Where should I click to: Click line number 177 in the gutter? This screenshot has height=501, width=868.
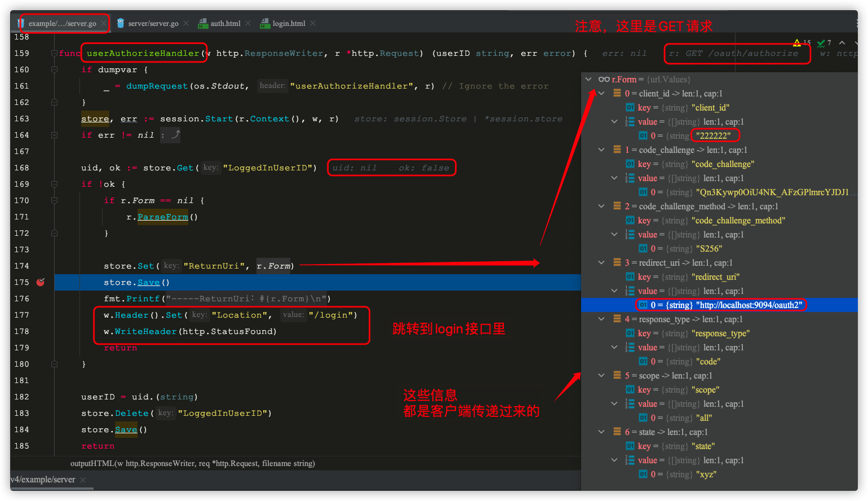(x=22, y=315)
